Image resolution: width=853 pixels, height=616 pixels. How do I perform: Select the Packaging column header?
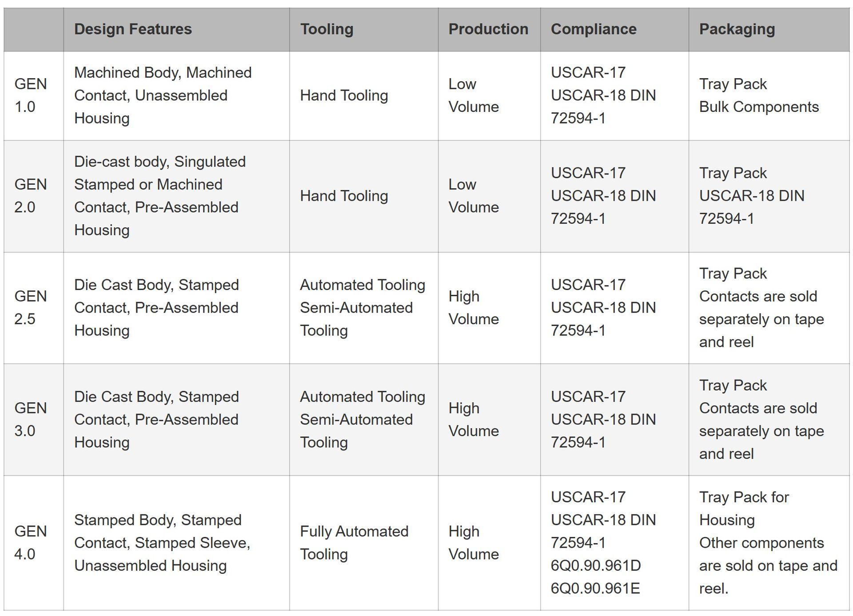click(x=737, y=29)
